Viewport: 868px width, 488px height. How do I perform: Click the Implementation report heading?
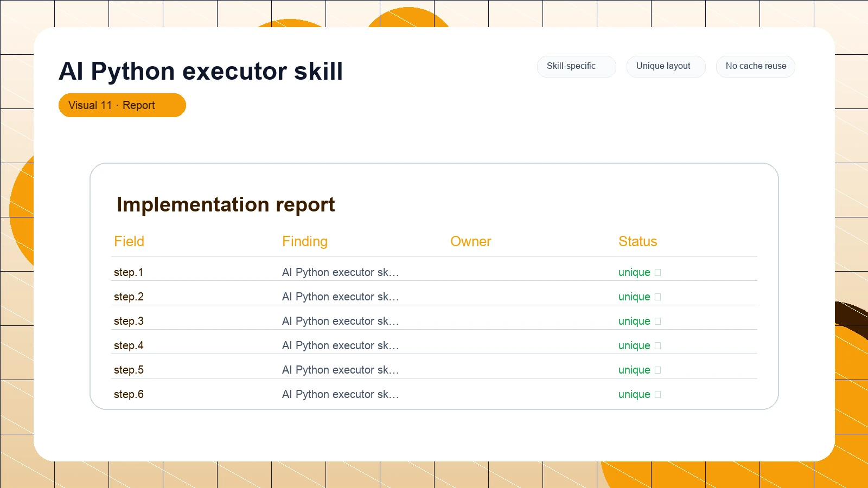[226, 204]
